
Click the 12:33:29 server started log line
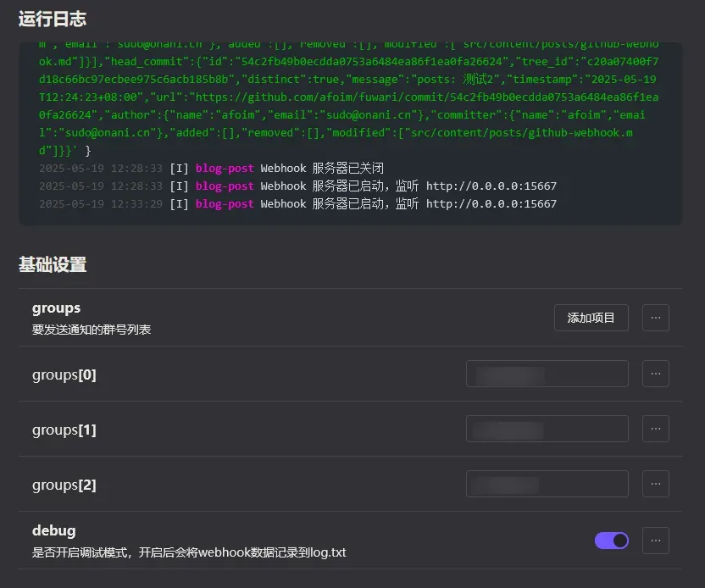tap(297, 204)
